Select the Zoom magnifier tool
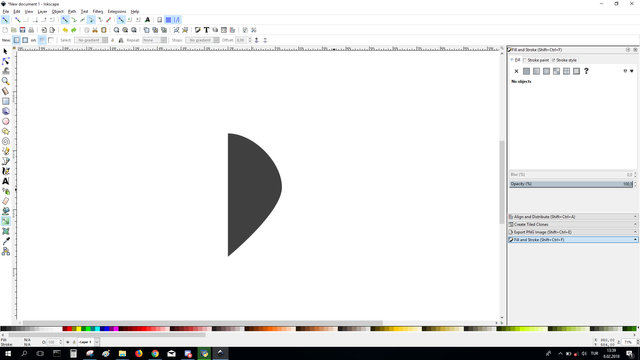This screenshot has height=360, width=640. [x=5, y=81]
